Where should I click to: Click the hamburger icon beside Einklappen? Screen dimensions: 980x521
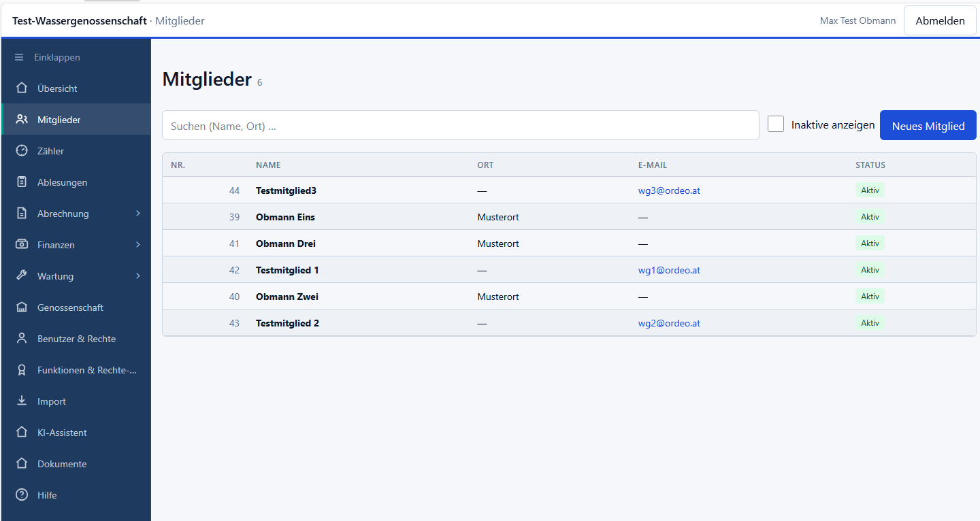[19, 58]
